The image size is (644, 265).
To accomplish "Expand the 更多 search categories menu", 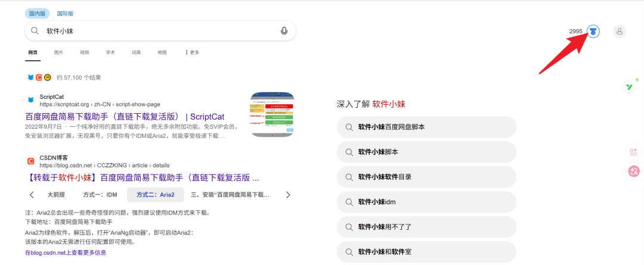I will pyautogui.click(x=192, y=52).
